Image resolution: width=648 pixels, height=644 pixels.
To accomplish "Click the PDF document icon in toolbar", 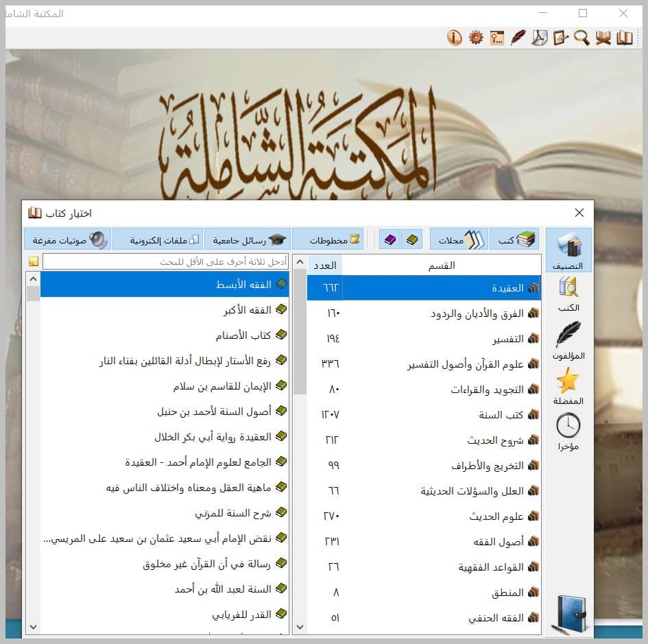I will tap(539, 38).
